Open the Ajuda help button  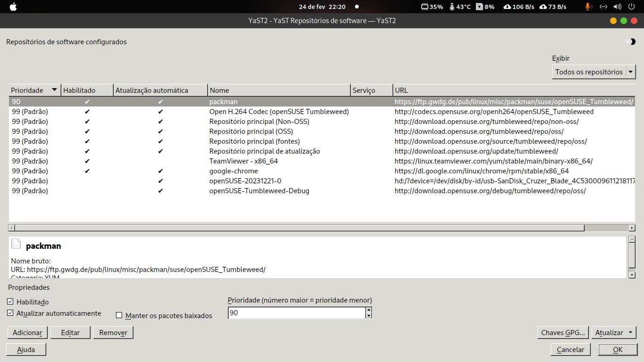(x=26, y=349)
